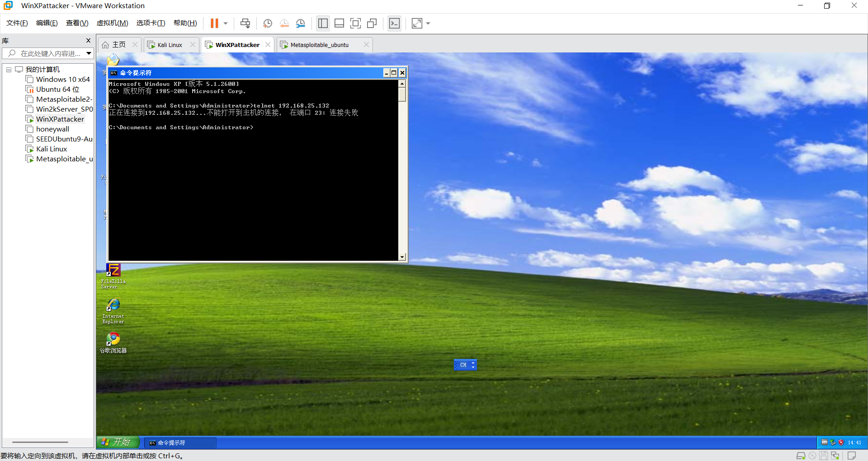Viewport: 868px width, 461px height.
Task: Open the snapshot manager
Action: pyautogui.click(x=301, y=23)
